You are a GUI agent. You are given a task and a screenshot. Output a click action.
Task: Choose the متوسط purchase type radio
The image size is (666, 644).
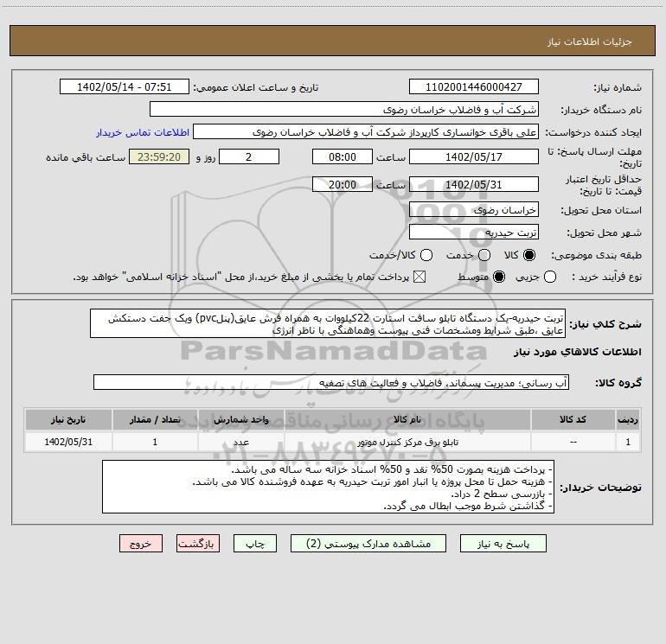(499, 277)
